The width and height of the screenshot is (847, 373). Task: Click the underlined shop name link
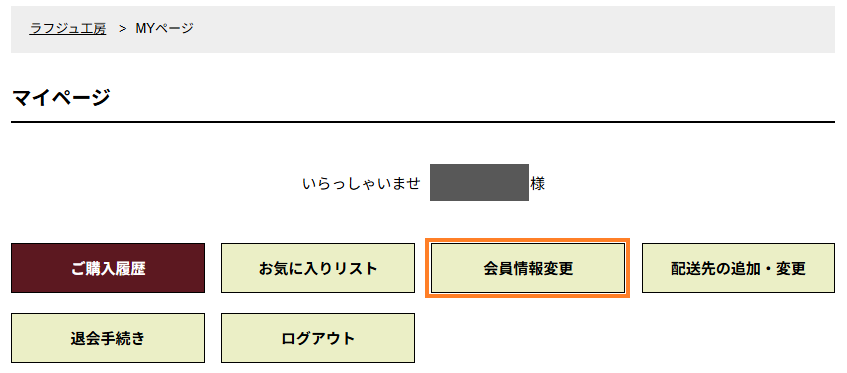pos(68,29)
